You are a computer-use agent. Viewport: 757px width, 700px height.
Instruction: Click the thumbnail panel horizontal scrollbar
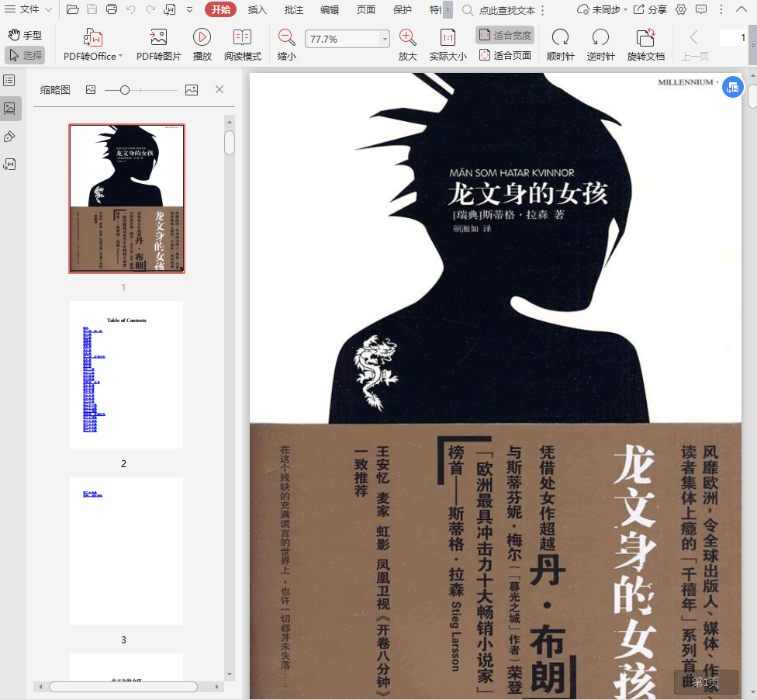(x=123, y=687)
